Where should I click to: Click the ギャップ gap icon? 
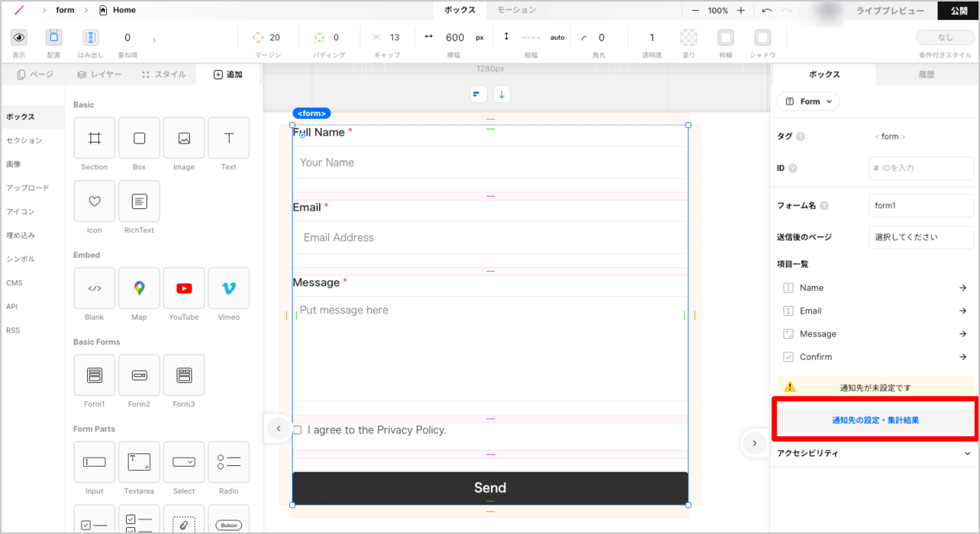[x=376, y=37]
